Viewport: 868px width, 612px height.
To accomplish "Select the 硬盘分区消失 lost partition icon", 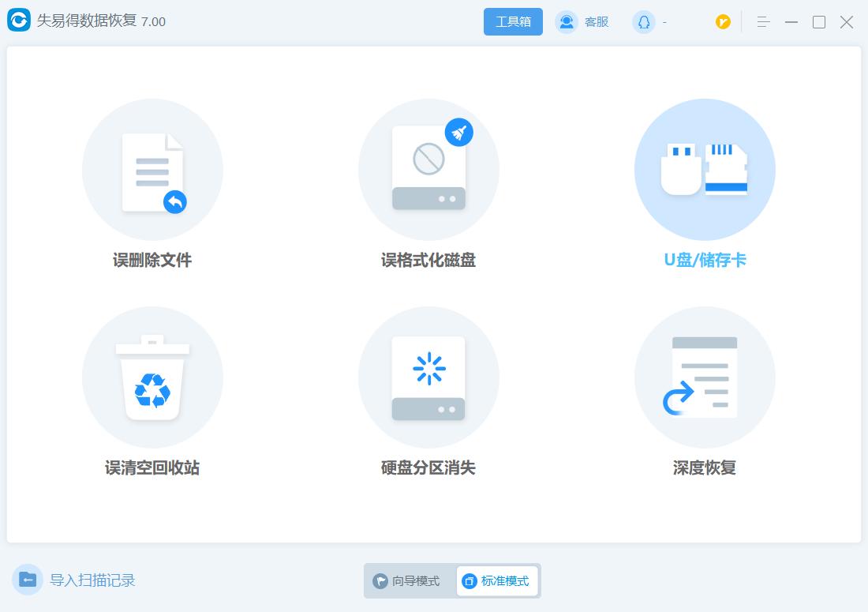I will pos(428,377).
